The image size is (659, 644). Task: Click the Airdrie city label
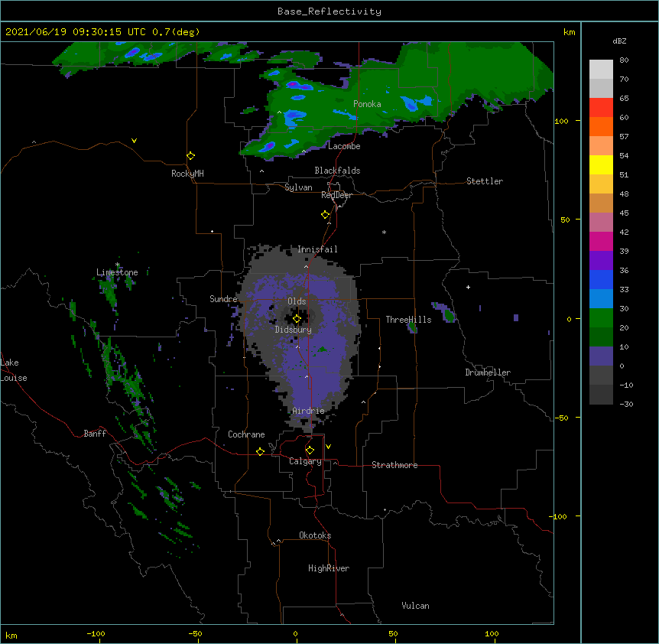click(x=309, y=411)
